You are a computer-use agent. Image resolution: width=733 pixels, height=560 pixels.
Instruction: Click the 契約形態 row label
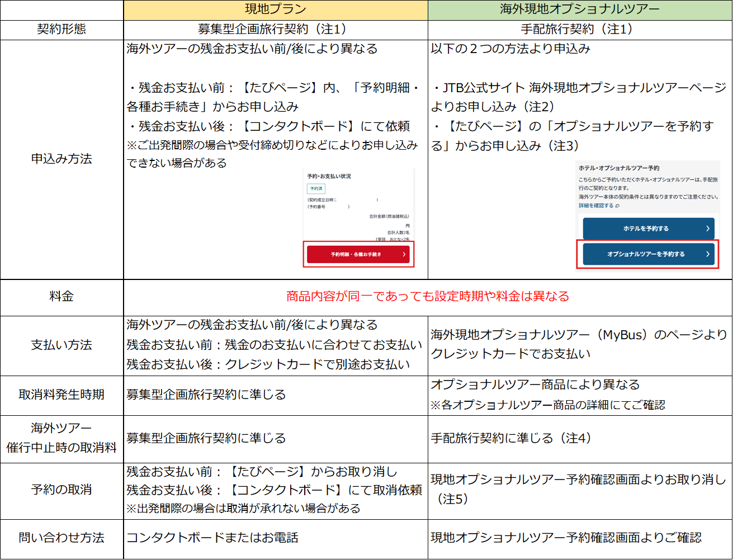click(62, 29)
